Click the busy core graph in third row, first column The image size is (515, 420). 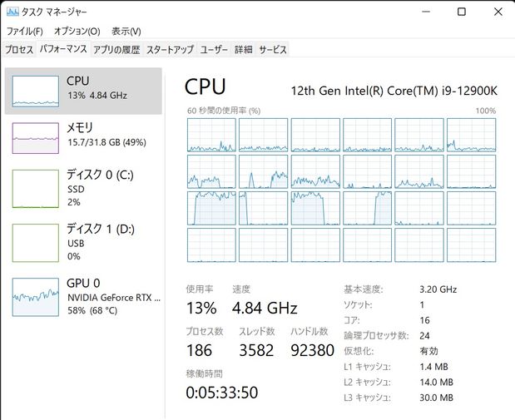pyautogui.click(x=211, y=208)
